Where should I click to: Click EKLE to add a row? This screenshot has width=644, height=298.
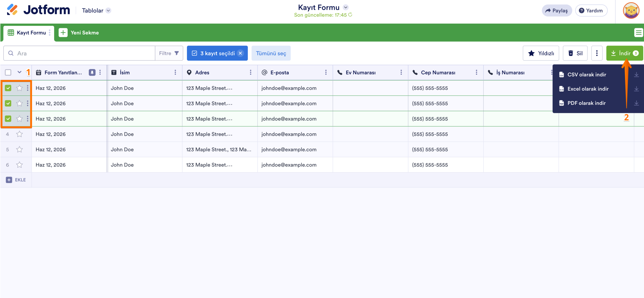point(16,180)
